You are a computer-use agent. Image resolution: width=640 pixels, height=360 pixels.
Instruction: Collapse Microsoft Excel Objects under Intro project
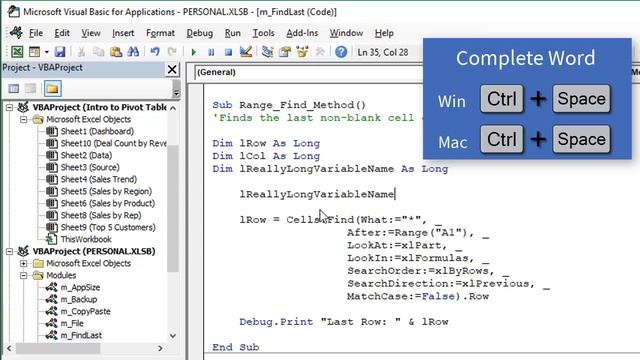24,120
